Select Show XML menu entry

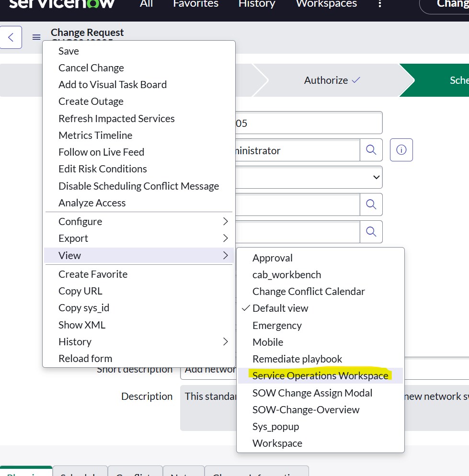point(139,325)
